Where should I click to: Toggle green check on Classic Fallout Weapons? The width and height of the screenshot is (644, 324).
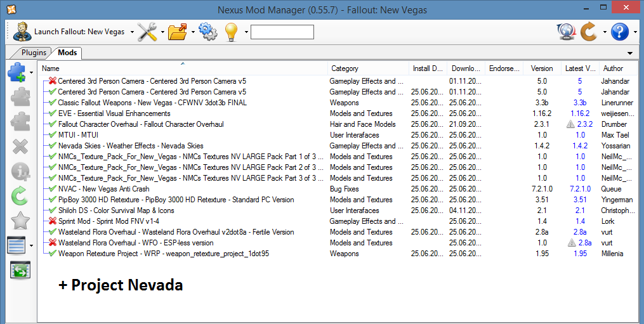click(x=52, y=102)
